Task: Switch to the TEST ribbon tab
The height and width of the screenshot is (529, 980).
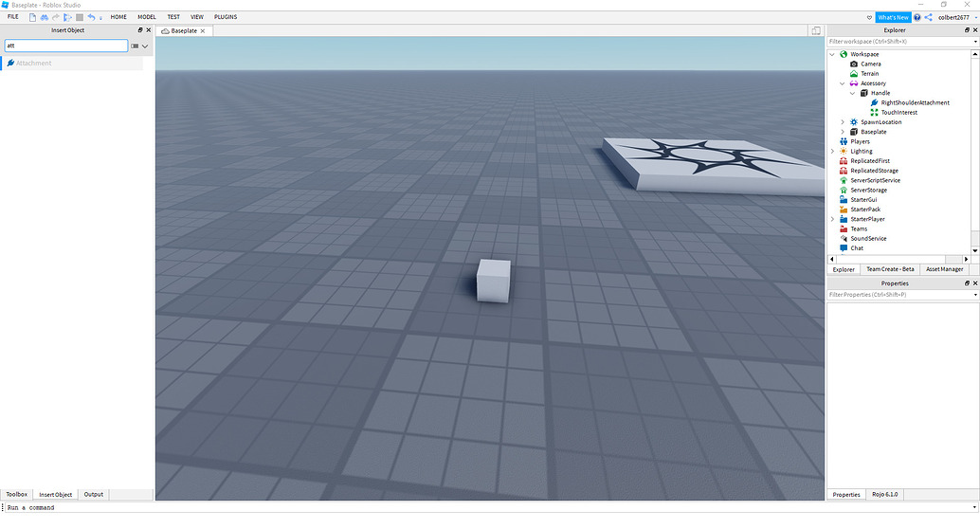Action: point(173,17)
